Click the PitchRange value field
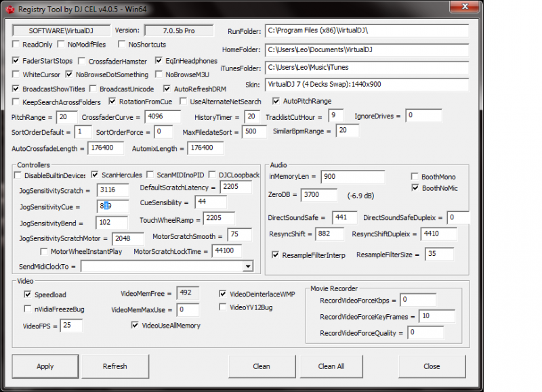 pos(66,116)
